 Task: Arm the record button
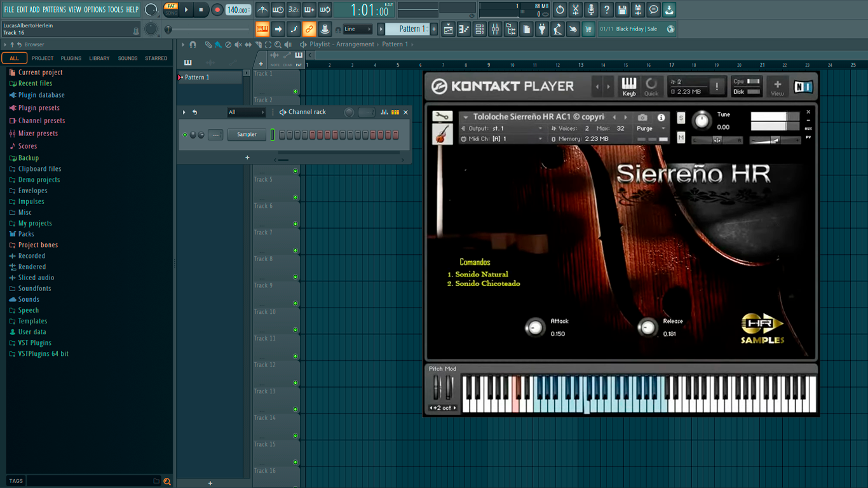pos(217,10)
